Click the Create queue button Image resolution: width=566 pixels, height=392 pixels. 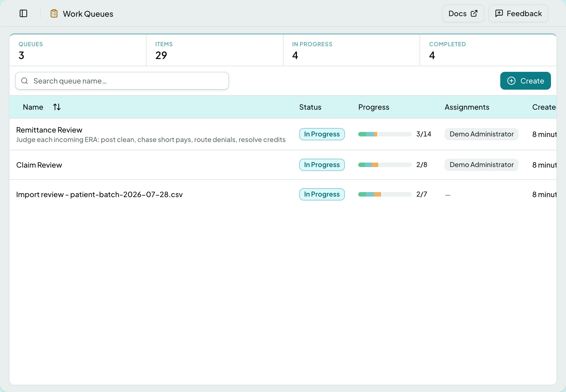(x=525, y=81)
